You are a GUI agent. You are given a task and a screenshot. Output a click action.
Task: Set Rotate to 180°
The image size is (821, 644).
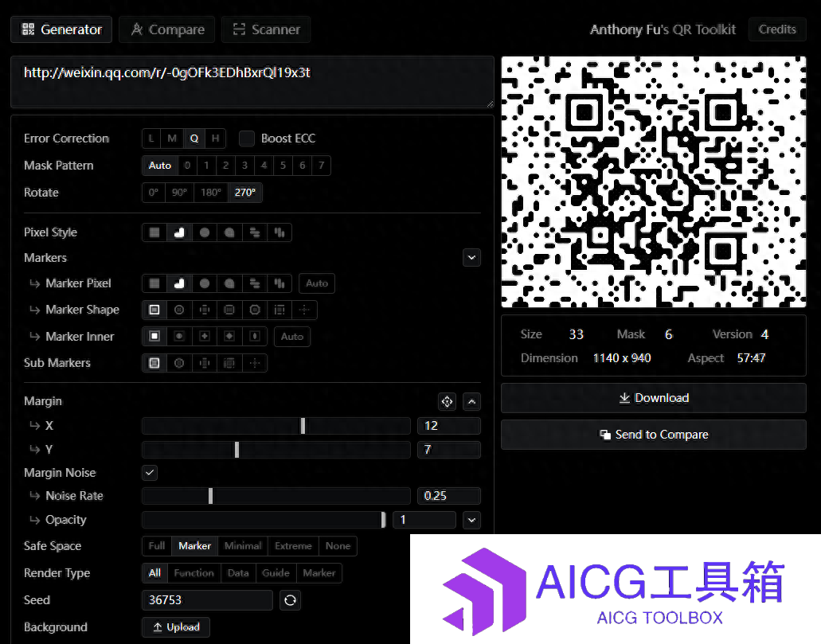(x=211, y=192)
